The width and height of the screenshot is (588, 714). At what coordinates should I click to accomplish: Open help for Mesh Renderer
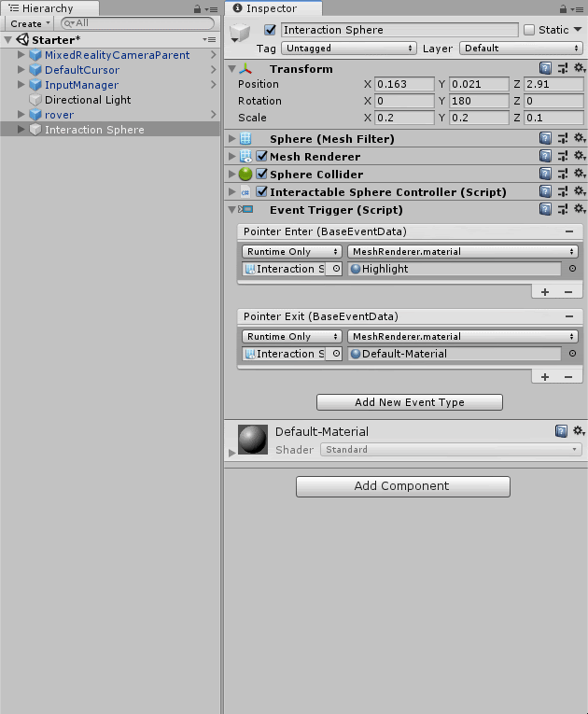click(x=545, y=156)
